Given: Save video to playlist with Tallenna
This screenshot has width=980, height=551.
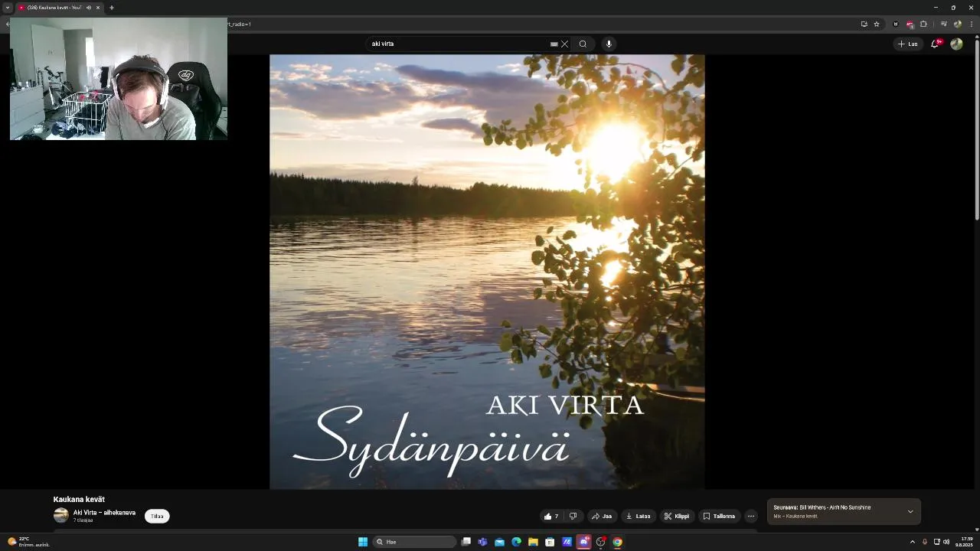Looking at the screenshot, I should 719,516.
